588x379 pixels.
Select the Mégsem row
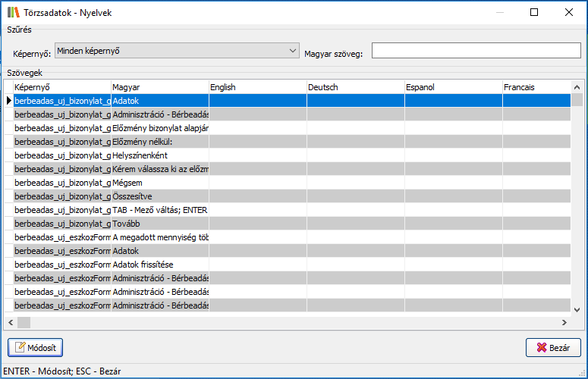click(159, 183)
